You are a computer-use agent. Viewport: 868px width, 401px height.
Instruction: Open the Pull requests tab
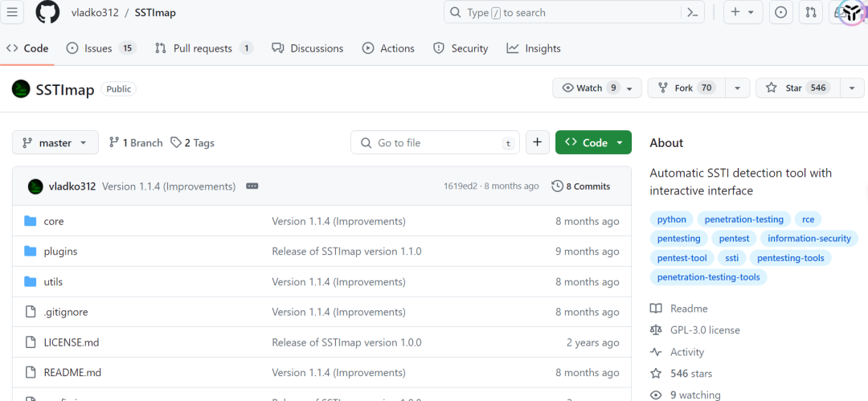(203, 49)
